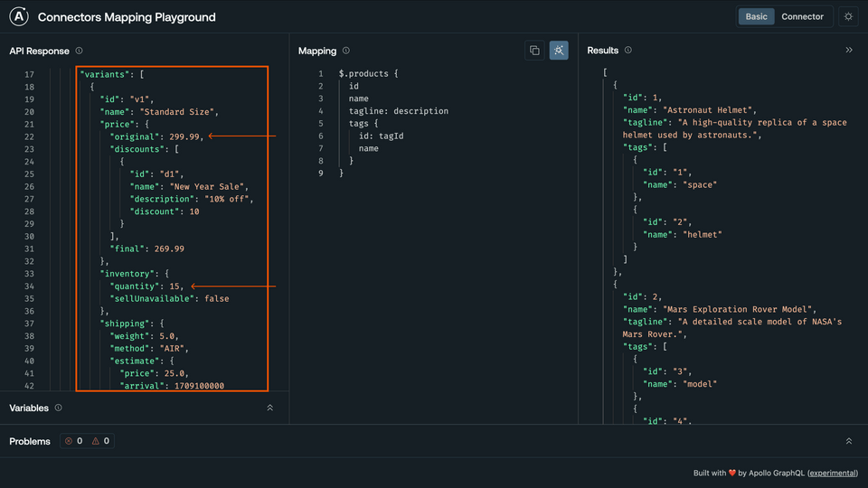Click "New Year Sale" value
The width and height of the screenshot is (868, 488).
(206, 186)
